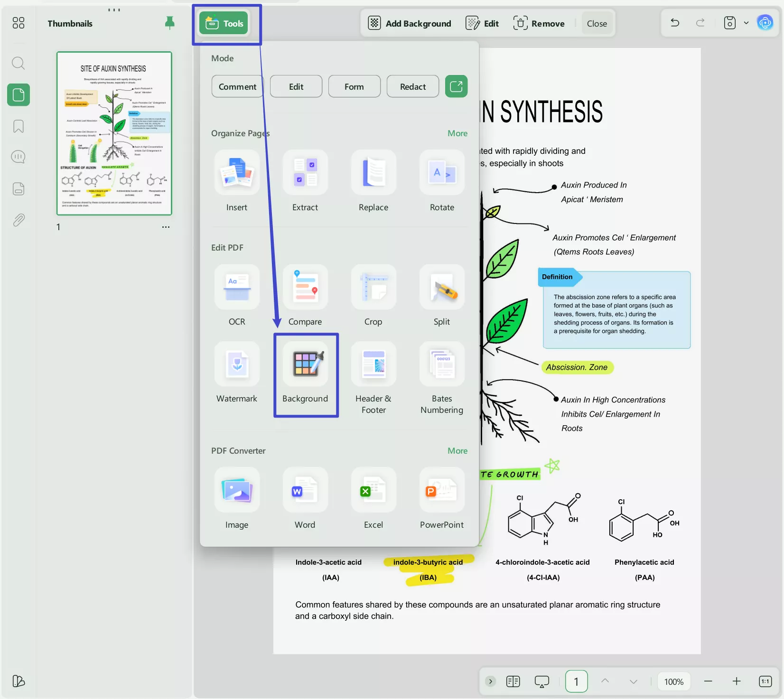The width and height of the screenshot is (784, 699).
Task: Choose the Extract pages tool
Action: point(305,173)
